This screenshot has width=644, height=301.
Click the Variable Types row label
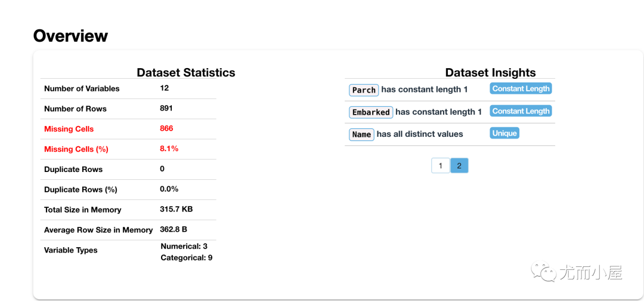pos(70,250)
